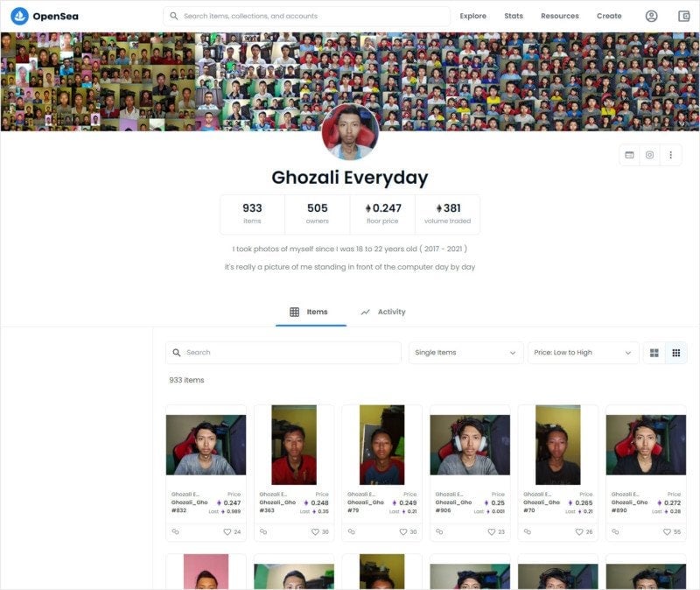Screen dimensions: 700x590
Task: Expand the Single Items dropdown
Action: [465, 353]
